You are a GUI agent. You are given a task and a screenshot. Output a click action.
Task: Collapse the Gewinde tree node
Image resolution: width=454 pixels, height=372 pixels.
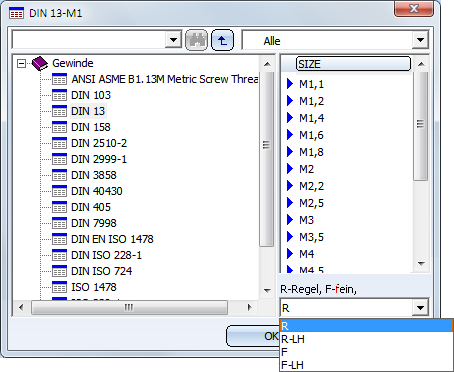pos(21,63)
